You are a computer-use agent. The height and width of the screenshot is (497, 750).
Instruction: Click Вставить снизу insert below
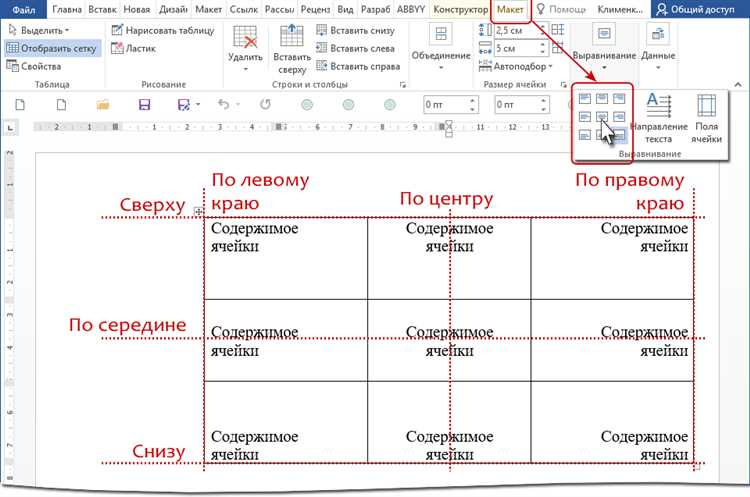tap(355, 30)
